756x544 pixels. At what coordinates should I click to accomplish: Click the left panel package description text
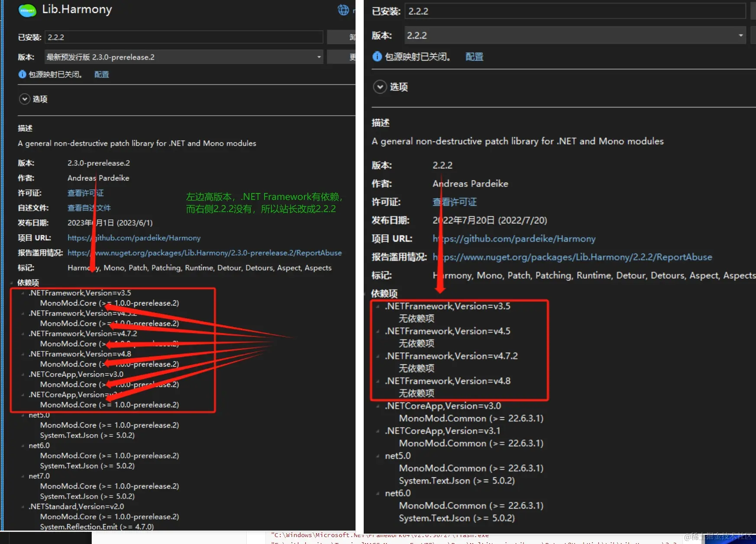tap(137, 143)
